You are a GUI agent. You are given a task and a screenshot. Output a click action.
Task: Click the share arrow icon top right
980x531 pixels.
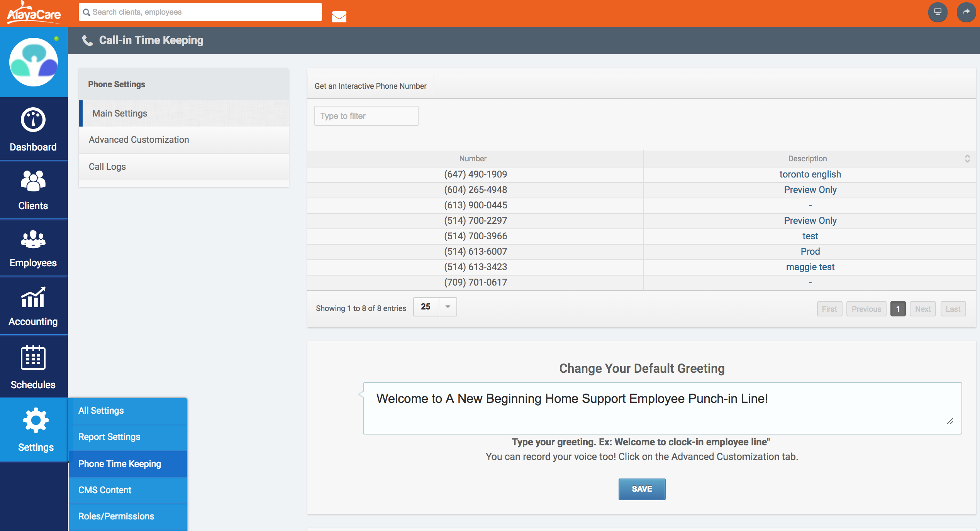pyautogui.click(x=966, y=12)
